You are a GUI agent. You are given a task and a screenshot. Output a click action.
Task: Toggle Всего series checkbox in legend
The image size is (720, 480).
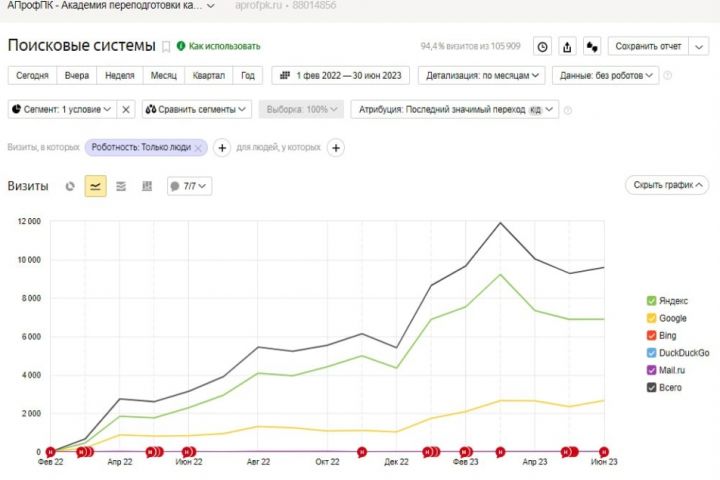(x=652, y=386)
